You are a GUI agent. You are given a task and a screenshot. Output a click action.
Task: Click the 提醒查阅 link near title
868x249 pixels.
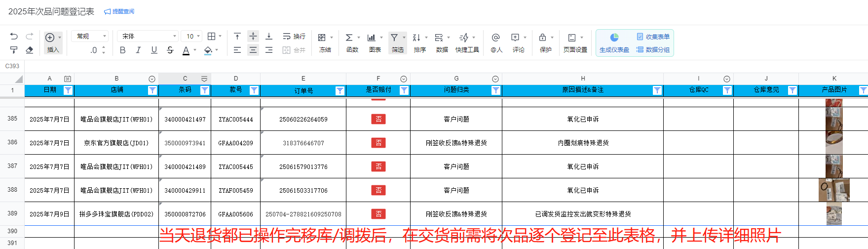tap(119, 11)
